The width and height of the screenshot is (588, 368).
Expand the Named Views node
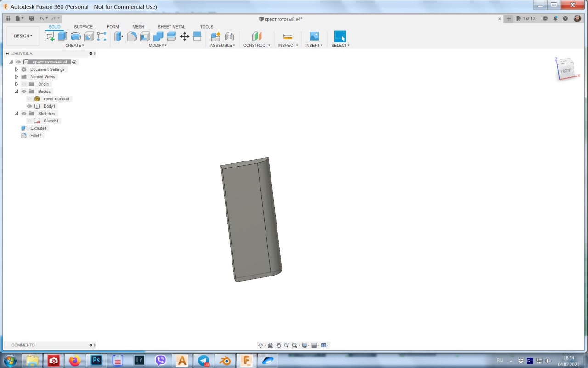tap(17, 77)
